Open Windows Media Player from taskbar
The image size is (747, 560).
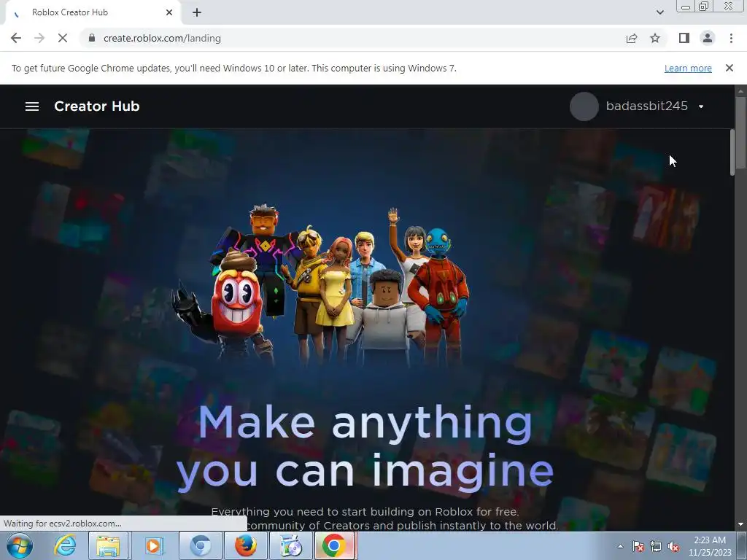[x=153, y=545]
